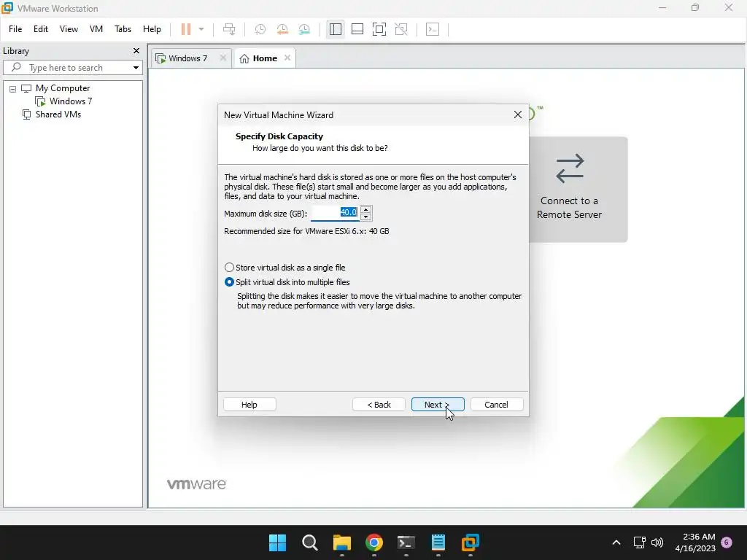Image resolution: width=747 pixels, height=560 pixels.
Task: Open the terminal app in the taskbar
Action: click(x=406, y=542)
